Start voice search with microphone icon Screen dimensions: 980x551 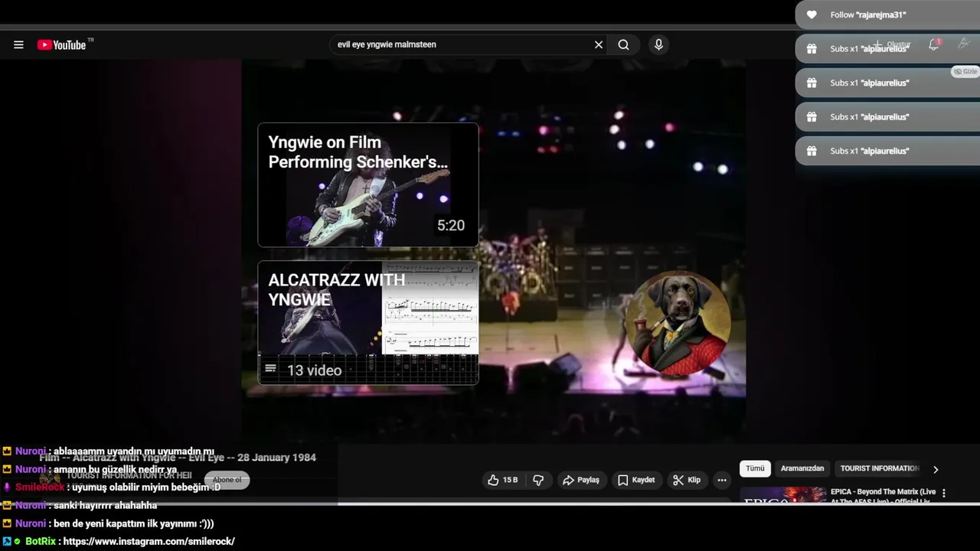click(x=658, y=45)
